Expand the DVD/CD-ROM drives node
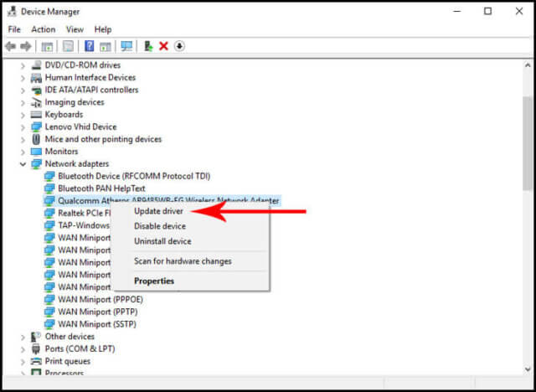Image resolution: width=536 pixels, height=392 pixels. pos(23,65)
